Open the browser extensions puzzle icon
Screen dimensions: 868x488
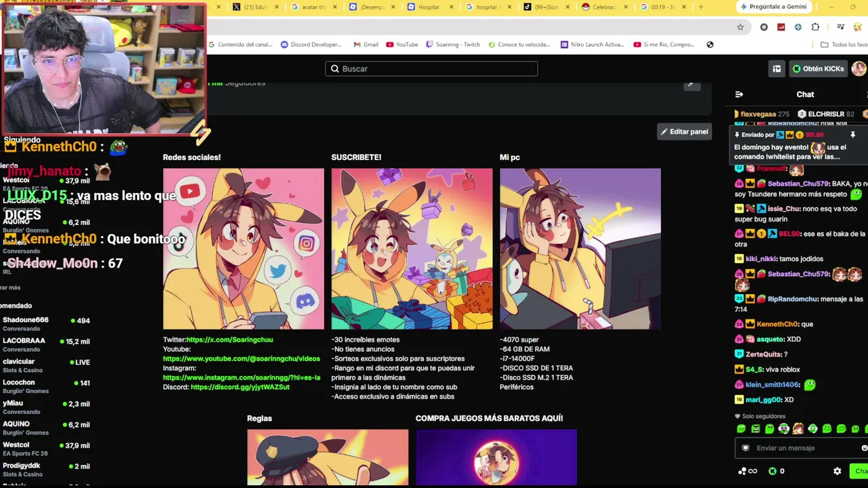(815, 27)
